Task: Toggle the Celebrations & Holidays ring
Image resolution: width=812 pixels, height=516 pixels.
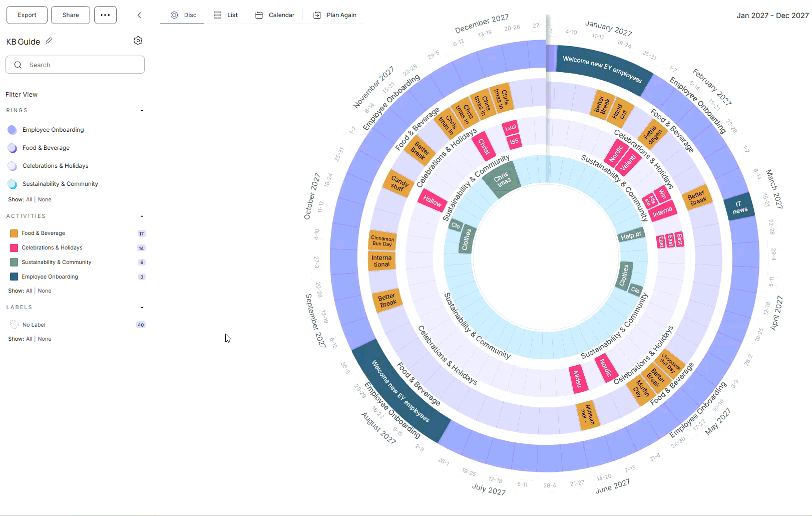Action: point(13,166)
